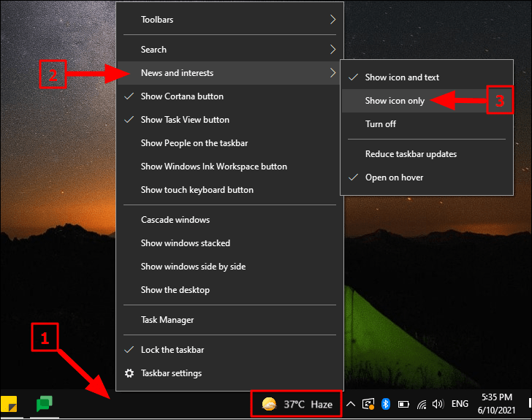Open the Sticky Notes taskbar icon

pos(9,404)
